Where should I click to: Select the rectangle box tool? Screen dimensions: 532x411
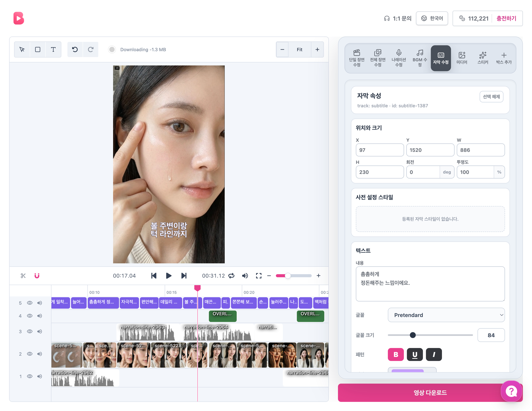38,49
